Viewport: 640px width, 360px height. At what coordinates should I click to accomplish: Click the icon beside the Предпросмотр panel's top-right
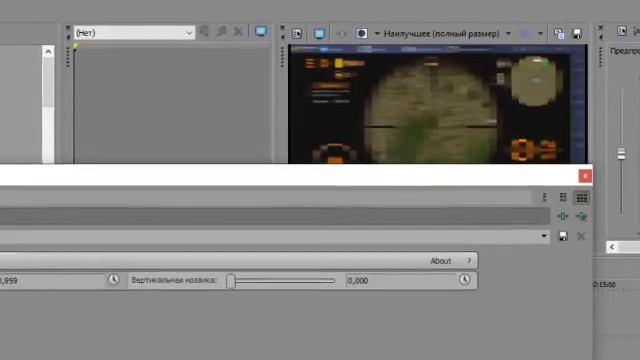[622, 31]
